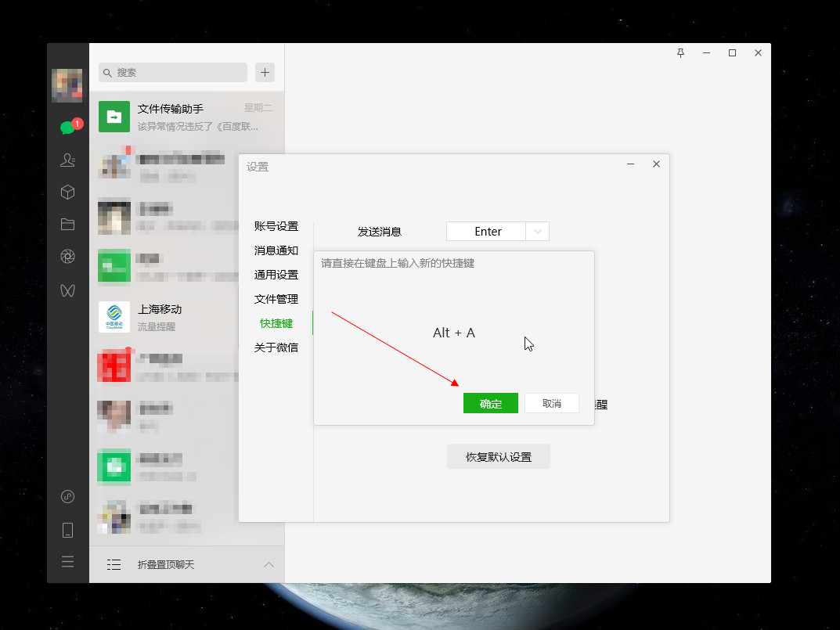Click the 上海移动 avatar
840x630 pixels.
(x=114, y=317)
